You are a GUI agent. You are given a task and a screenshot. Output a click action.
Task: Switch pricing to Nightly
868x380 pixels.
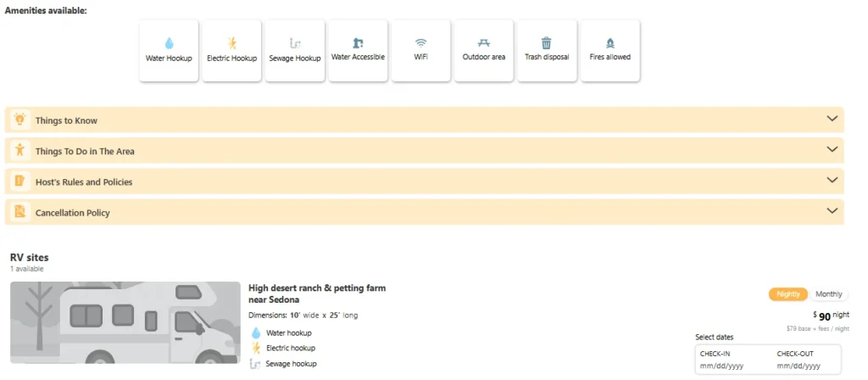pos(788,294)
